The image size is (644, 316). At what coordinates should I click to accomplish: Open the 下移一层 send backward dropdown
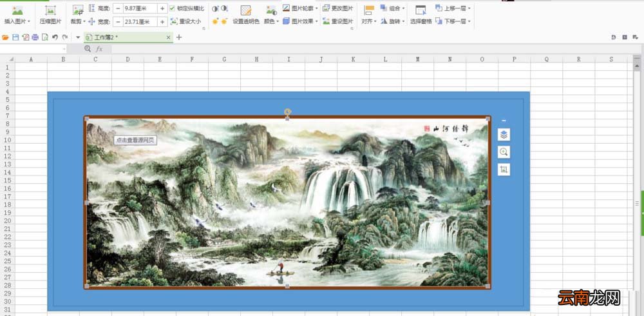click(453, 21)
